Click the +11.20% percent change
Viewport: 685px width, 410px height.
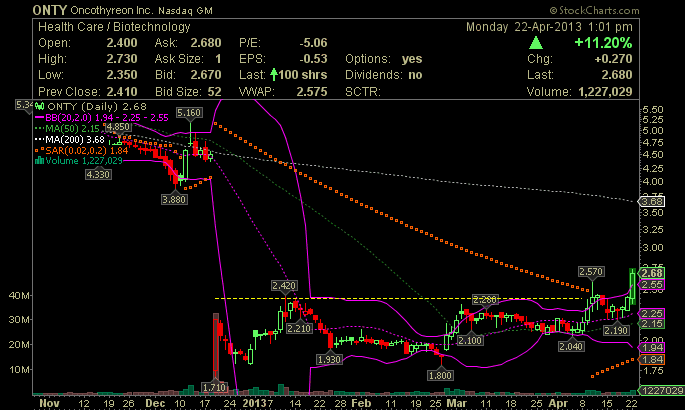[x=603, y=43]
